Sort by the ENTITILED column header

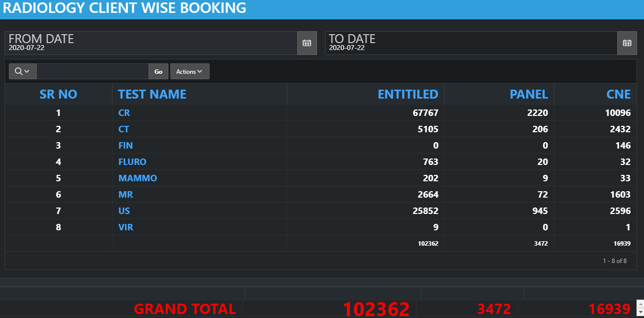coord(408,94)
